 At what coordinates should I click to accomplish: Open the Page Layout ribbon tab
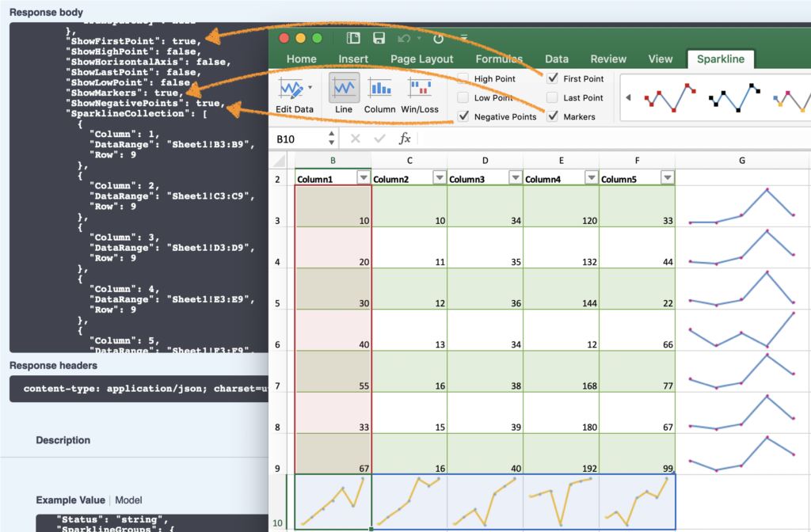421,59
